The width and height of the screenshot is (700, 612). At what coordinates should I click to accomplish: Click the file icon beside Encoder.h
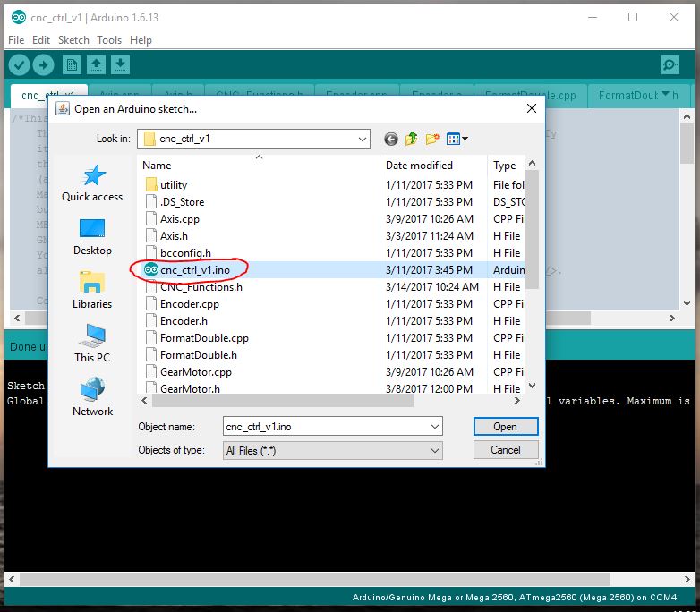click(x=151, y=320)
